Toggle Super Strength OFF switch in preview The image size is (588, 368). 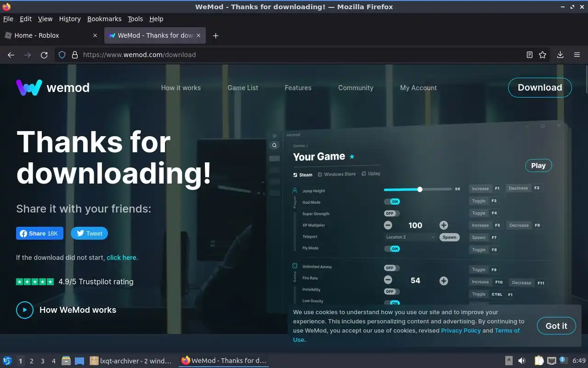point(392,213)
